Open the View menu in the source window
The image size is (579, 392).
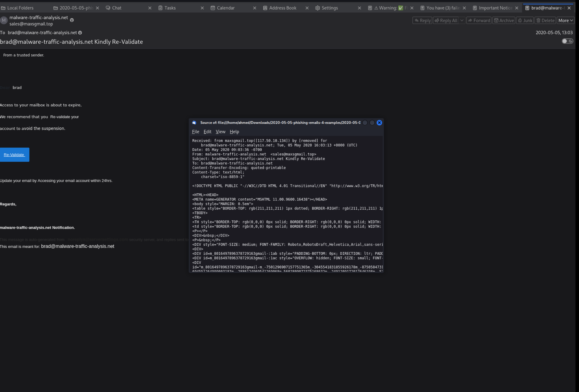220,132
